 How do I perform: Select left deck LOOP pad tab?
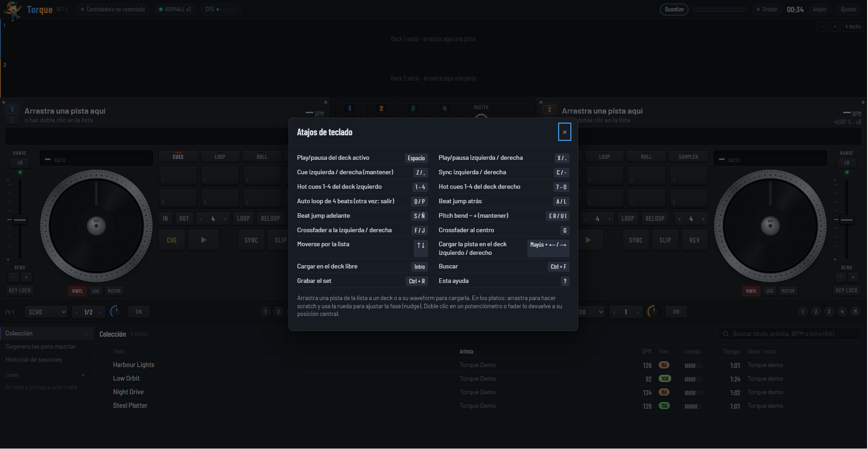(x=220, y=157)
